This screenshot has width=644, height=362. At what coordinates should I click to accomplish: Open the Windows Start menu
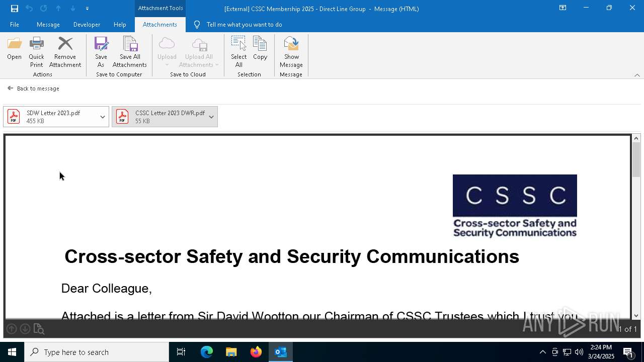click(x=12, y=352)
